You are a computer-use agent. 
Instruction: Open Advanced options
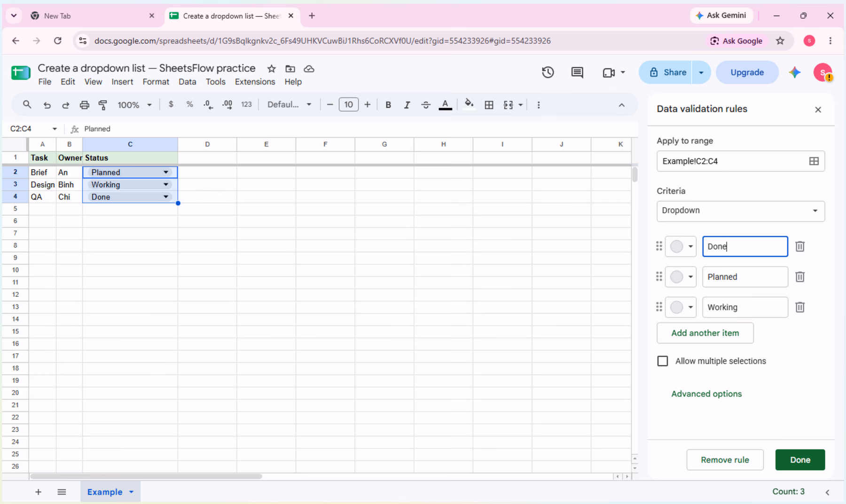706,394
